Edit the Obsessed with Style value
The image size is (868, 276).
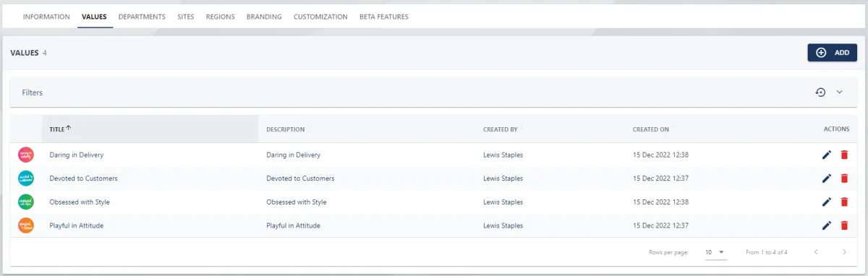pos(827,202)
